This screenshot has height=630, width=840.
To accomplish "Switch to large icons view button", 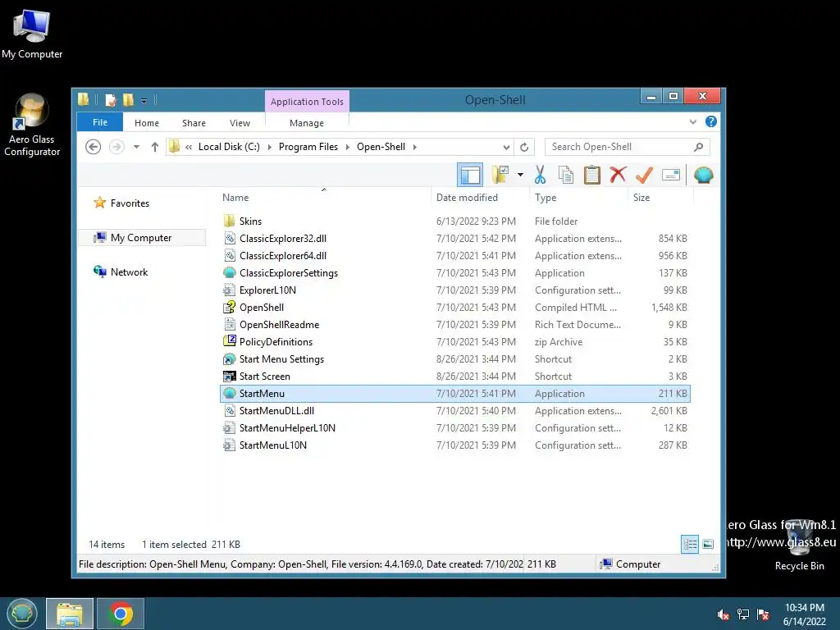I will [708, 545].
